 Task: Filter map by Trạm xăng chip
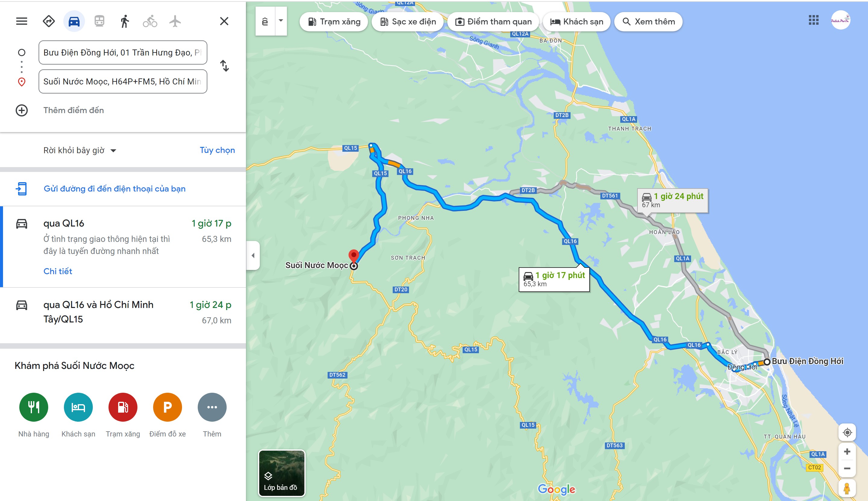pyautogui.click(x=334, y=22)
